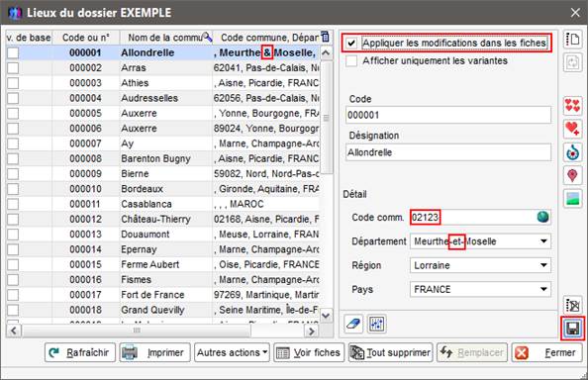Click the horizontal scrollbar right arrow
This screenshot has width=588, height=380.
click(312, 331)
